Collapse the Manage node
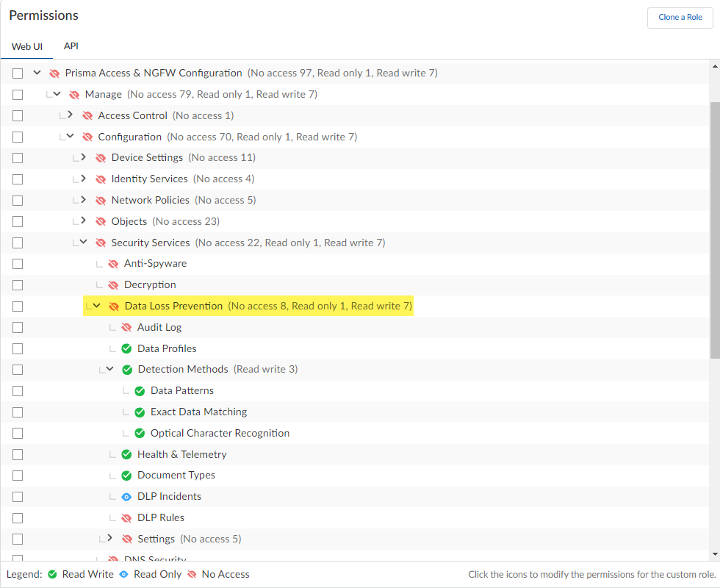 [57, 94]
